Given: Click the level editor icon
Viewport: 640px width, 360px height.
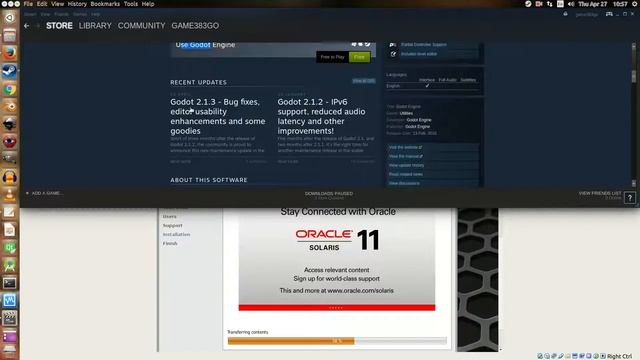Looking at the screenshot, I should 393,53.
